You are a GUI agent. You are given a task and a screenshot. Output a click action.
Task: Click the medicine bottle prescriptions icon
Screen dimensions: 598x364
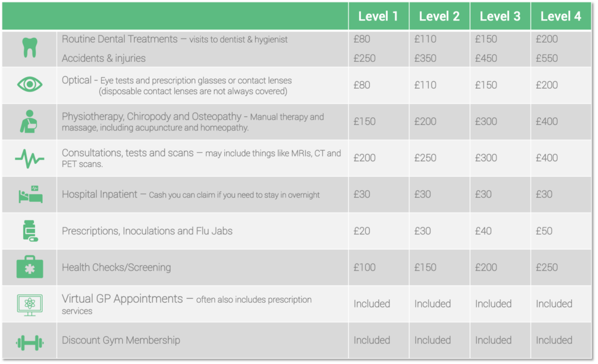pos(30,231)
